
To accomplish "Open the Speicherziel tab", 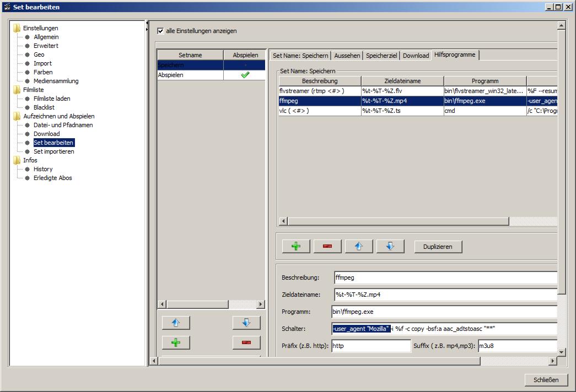I will (381, 56).
